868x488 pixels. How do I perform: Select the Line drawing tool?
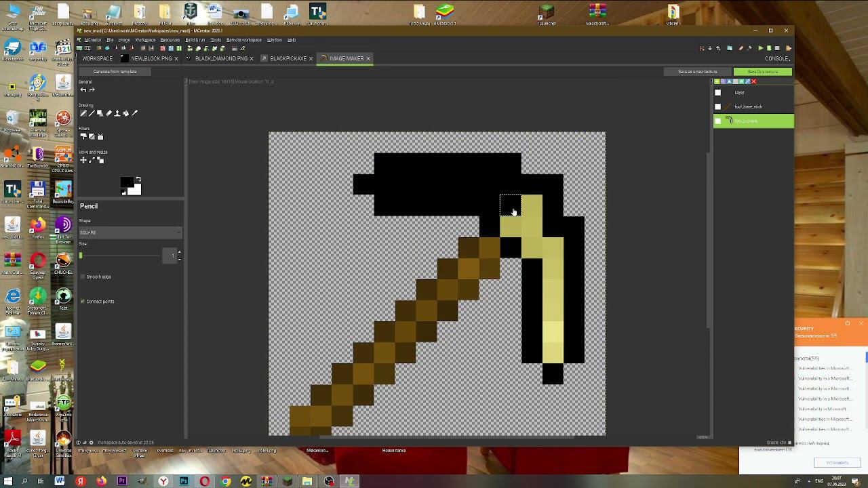click(x=92, y=113)
